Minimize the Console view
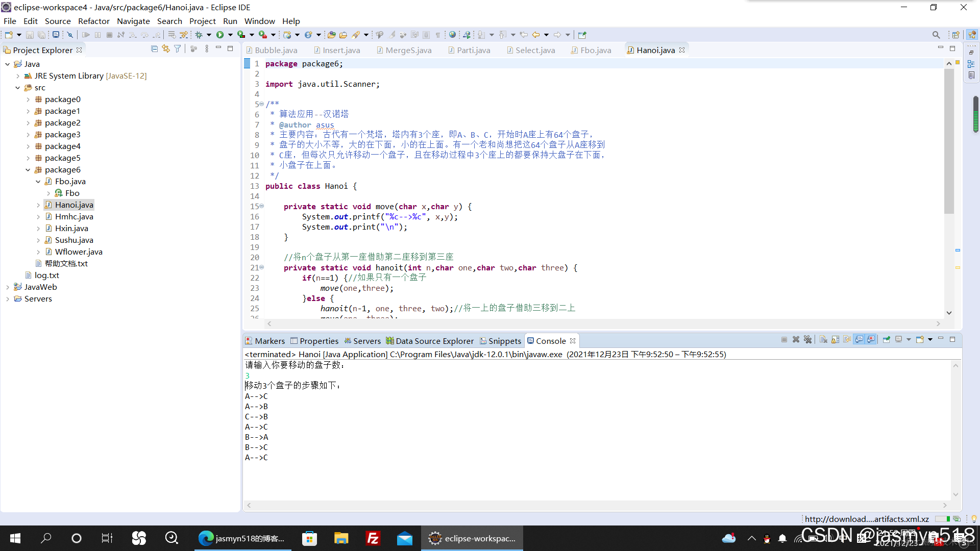This screenshot has height=551, width=980. 941,339
